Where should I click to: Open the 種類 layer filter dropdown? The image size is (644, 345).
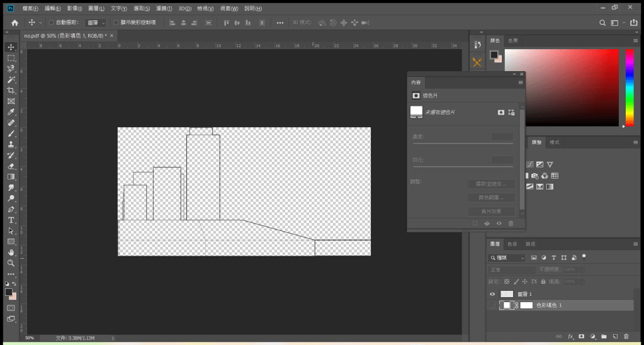point(507,257)
